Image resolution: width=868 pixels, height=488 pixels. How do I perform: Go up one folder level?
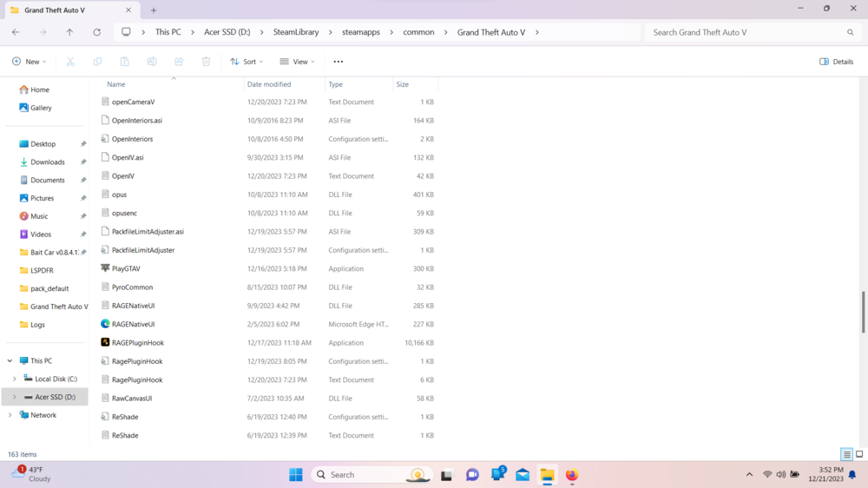click(69, 32)
